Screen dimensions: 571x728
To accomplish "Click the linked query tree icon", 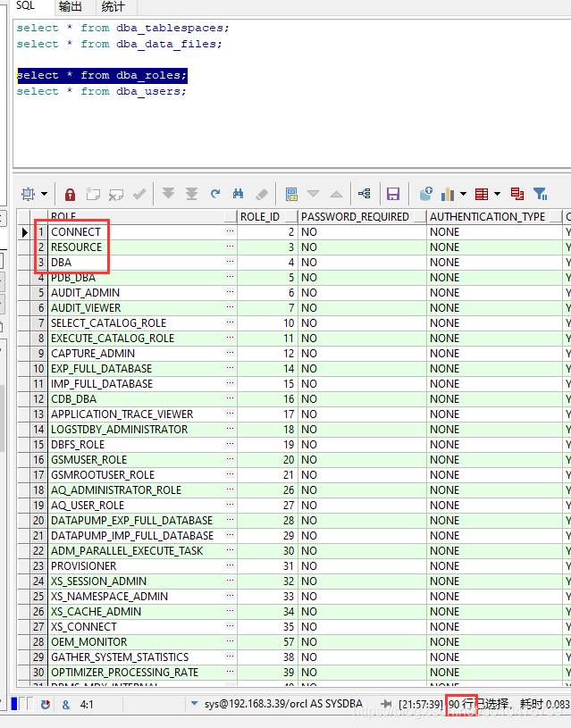I will [365, 194].
